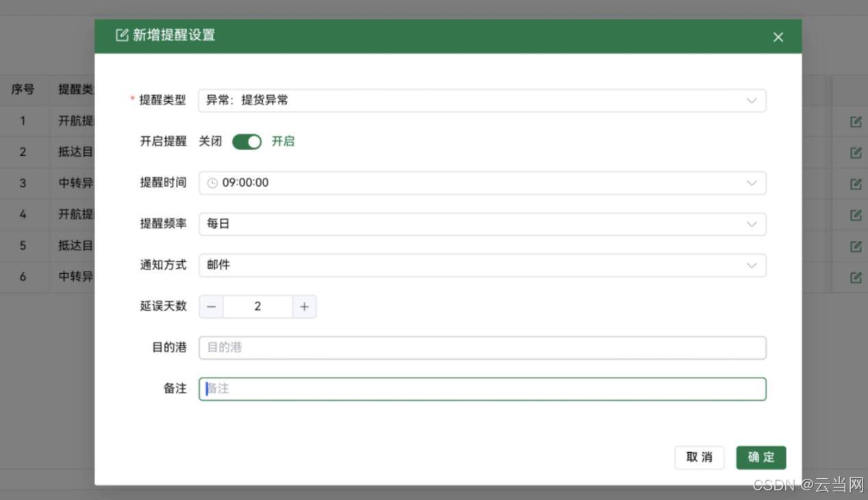
Task: Click the 关闭 label next to the switch
Action: 210,142
